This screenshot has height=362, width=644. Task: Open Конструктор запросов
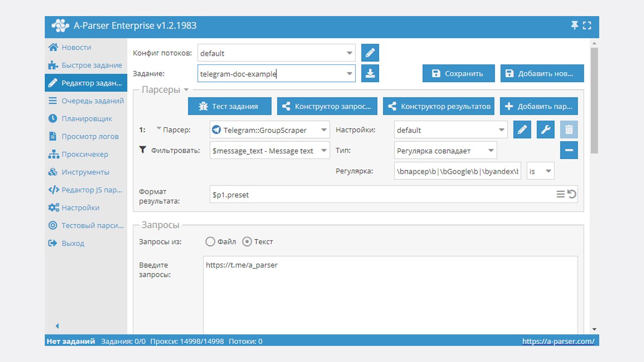pos(327,106)
